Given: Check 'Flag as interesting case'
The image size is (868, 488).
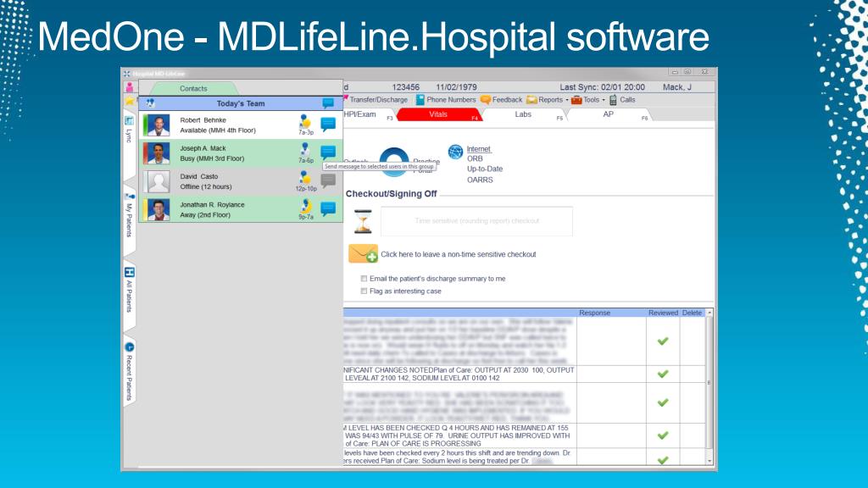Looking at the screenshot, I should click(364, 291).
